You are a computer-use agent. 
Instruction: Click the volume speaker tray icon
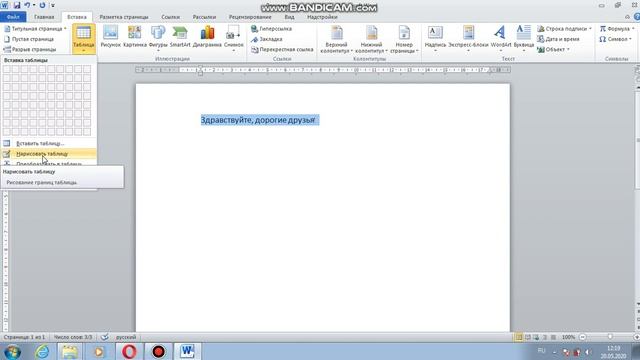coord(588,352)
